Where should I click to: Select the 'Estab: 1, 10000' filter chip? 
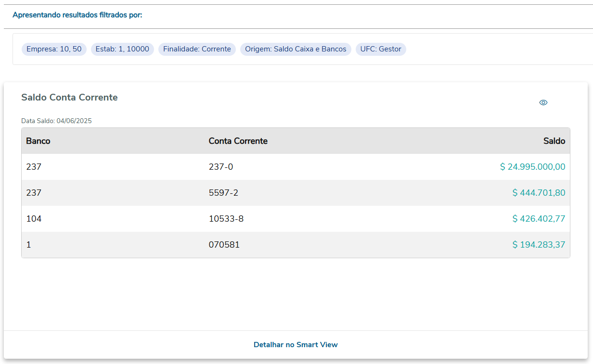pyautogui.click(x=122, y=49)
